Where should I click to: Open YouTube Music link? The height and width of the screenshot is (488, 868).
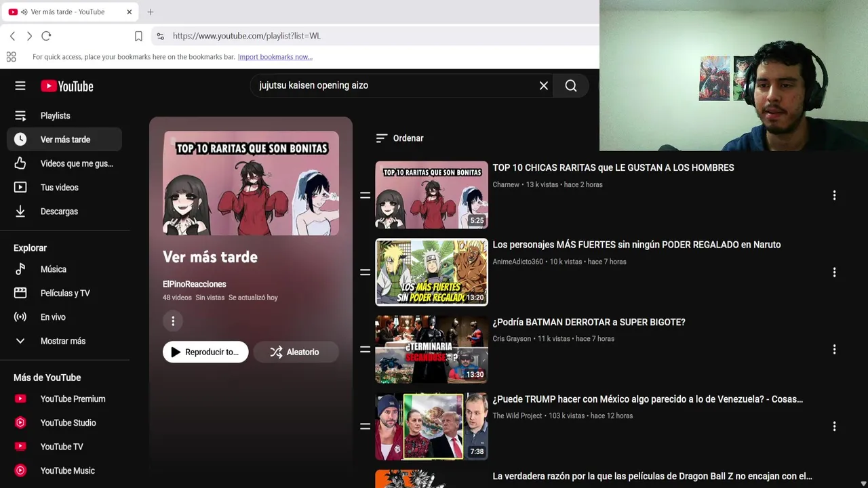click(x=64, y=470)
